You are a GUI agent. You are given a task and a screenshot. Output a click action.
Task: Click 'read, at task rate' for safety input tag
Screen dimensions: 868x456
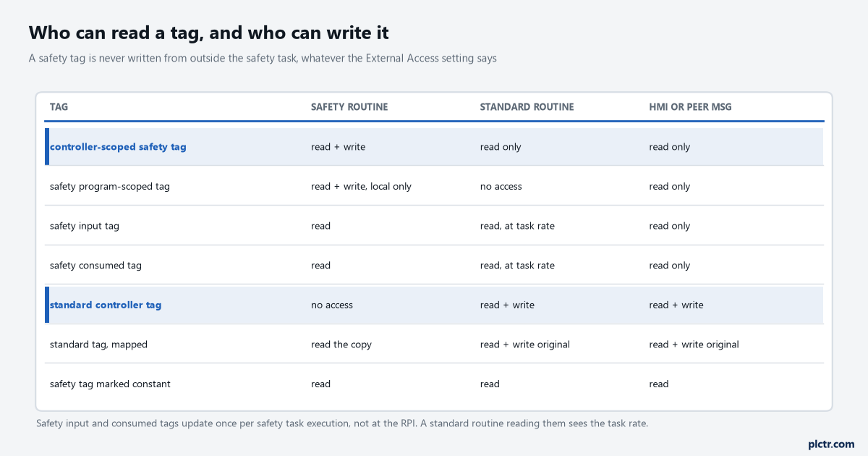pos(517,226)
